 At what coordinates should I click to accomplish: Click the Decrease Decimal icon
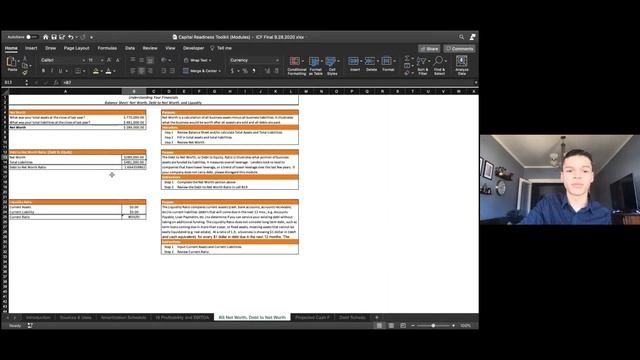[x=276, y=71]
